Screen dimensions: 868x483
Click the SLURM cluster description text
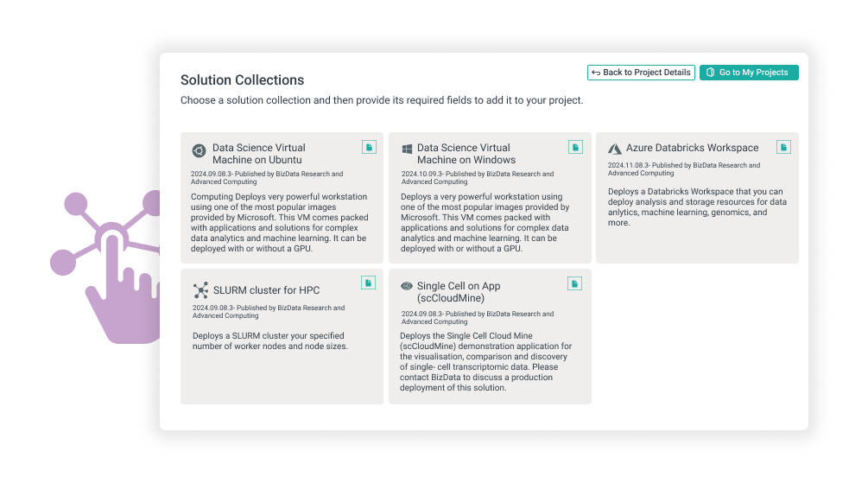tap(270, 340)
